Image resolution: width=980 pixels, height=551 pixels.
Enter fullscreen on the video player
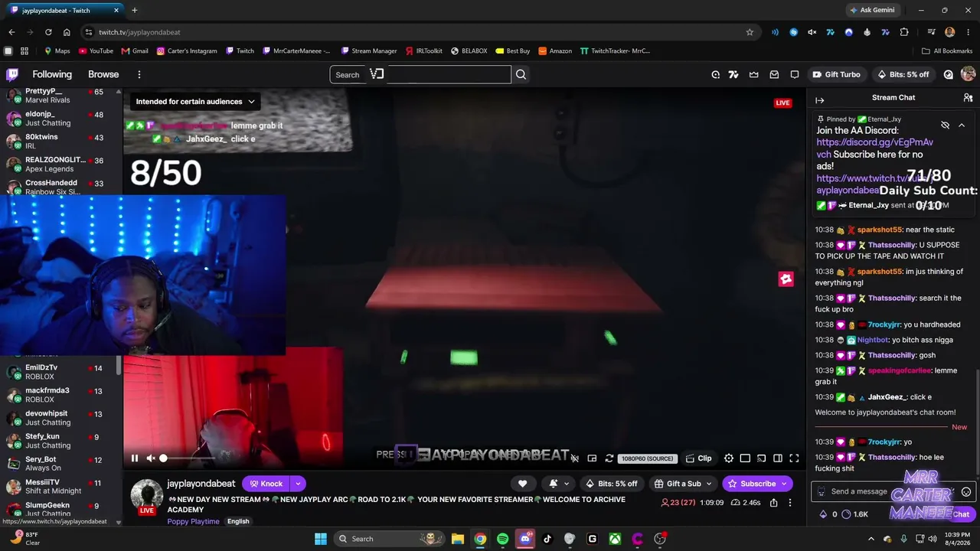tap(794, 458)
